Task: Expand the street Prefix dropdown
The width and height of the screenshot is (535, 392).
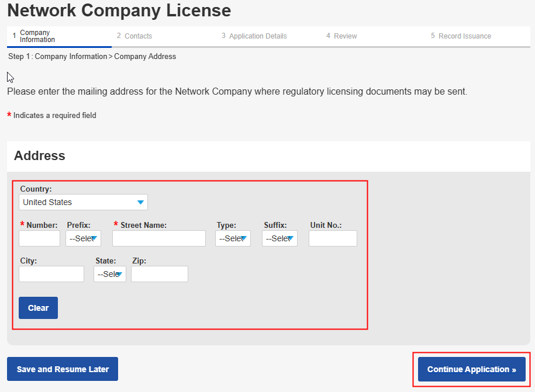Action: (x=83, y=238)
